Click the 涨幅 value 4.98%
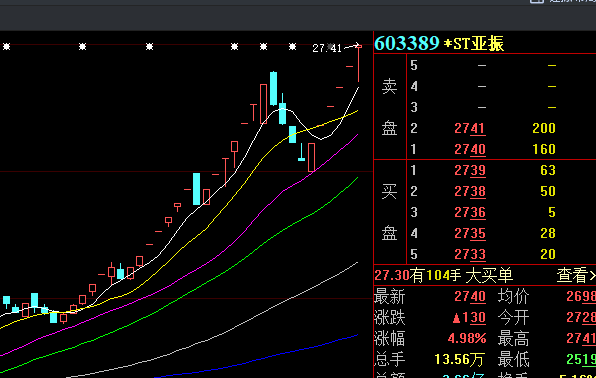 pyautogui.click(x=467, y=338)
